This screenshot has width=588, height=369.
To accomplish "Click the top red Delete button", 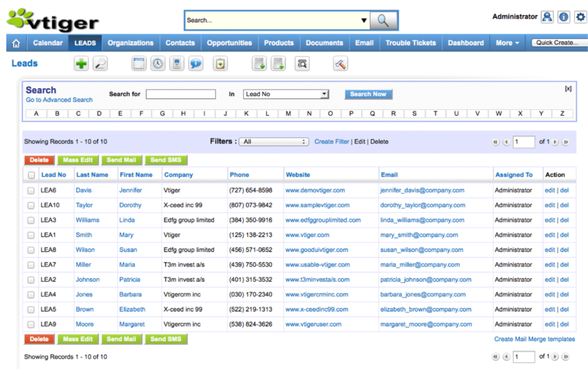I will click(x=39, y=160).
